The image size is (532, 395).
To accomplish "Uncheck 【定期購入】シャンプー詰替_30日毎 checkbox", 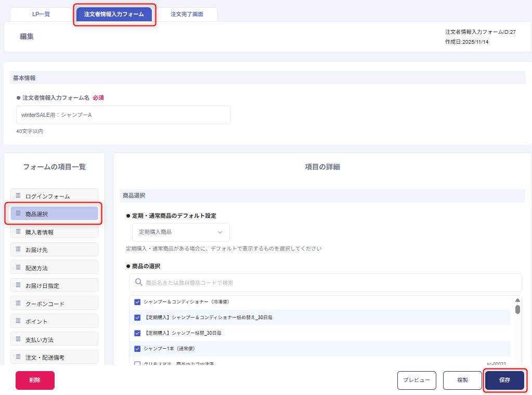I will (137, 333).
